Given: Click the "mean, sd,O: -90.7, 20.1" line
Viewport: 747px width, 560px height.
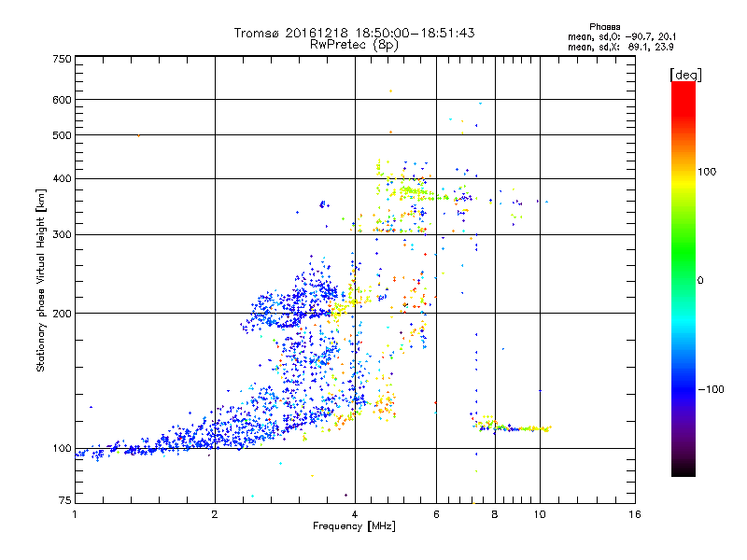Looking at the screenshot, I should (x=622, y=36).
